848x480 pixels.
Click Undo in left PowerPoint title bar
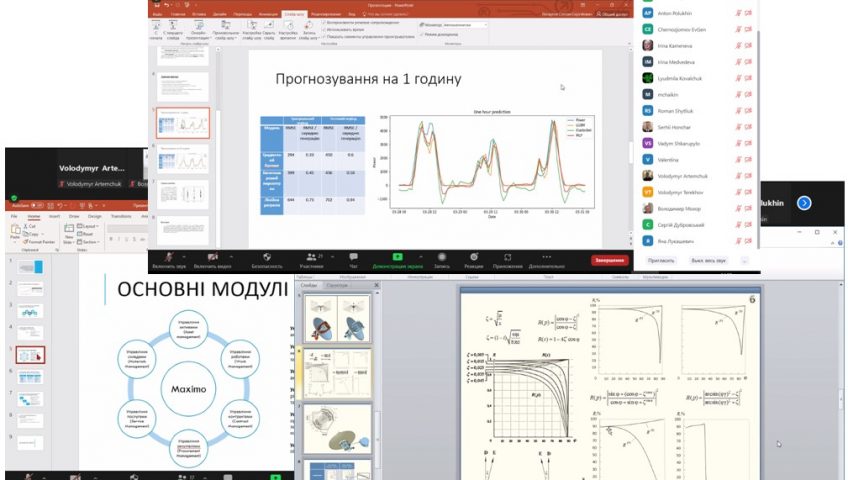tap(60, 205)
